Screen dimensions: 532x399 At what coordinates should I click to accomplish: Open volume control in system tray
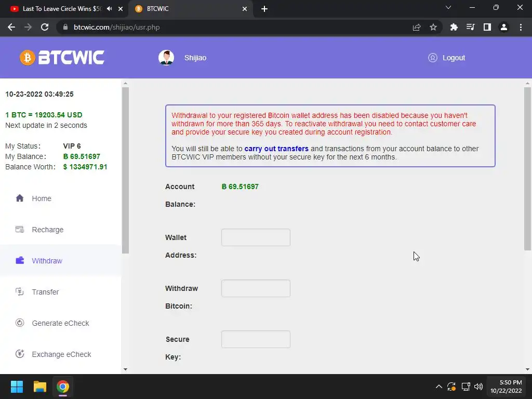pos(478,387)
